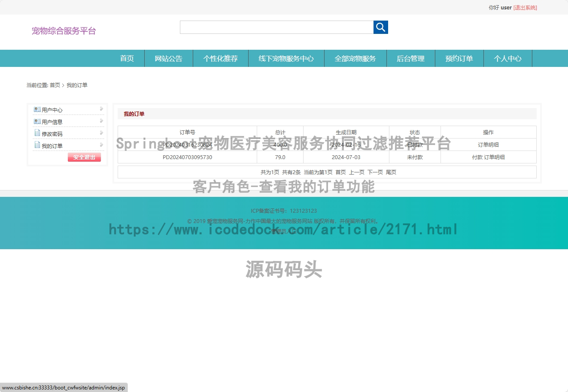The image size is (568, 392).
Task: Click the 修改密码 document icon
Action: click(37, 133)
